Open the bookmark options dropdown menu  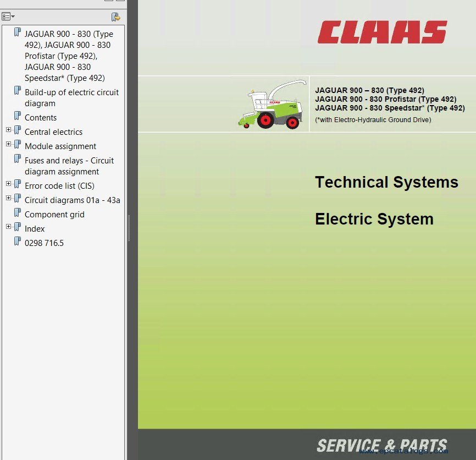tap(8, 17)
